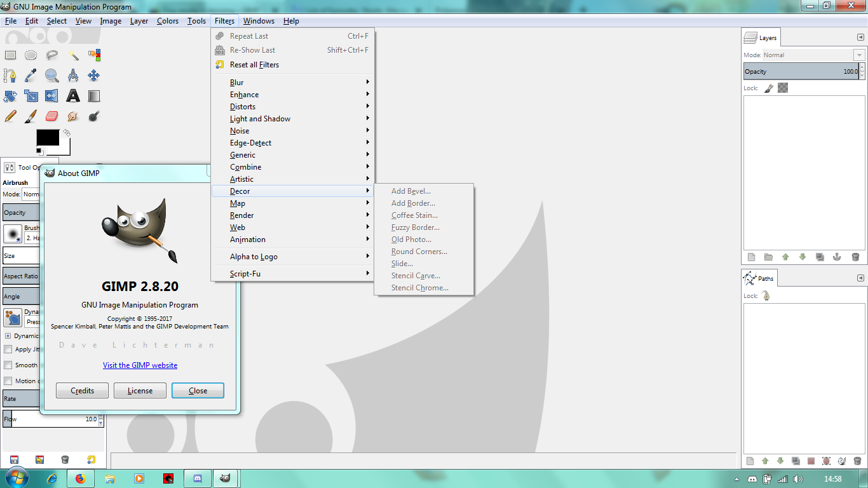Select the Eraser tool

[x=52, y=116]
